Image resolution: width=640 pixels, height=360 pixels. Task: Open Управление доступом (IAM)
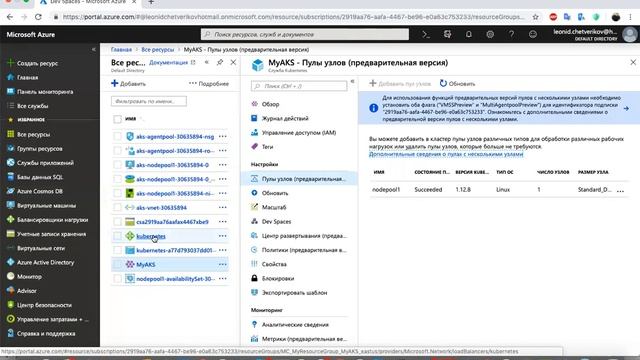(299, 133)
